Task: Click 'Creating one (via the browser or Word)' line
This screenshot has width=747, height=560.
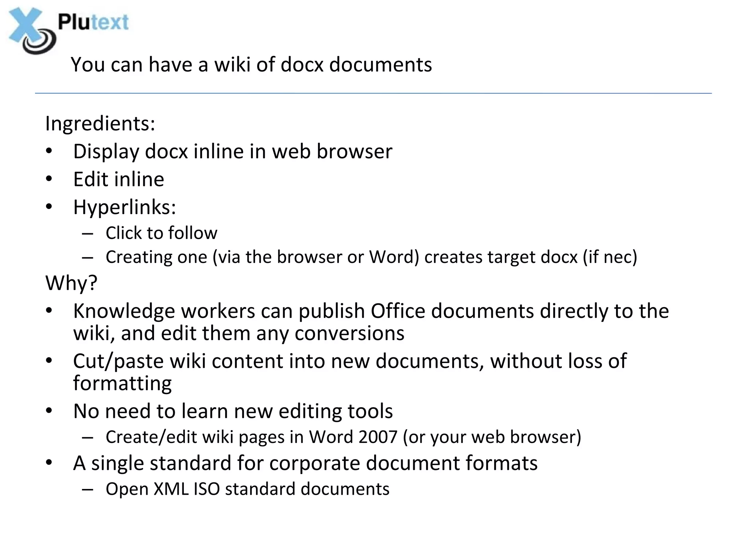Action: coord(371,257)
